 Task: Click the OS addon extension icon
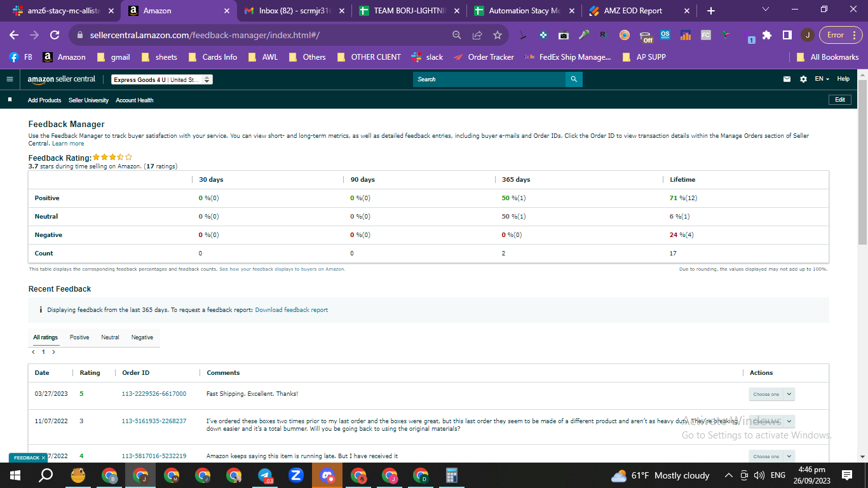coord(665,35)
